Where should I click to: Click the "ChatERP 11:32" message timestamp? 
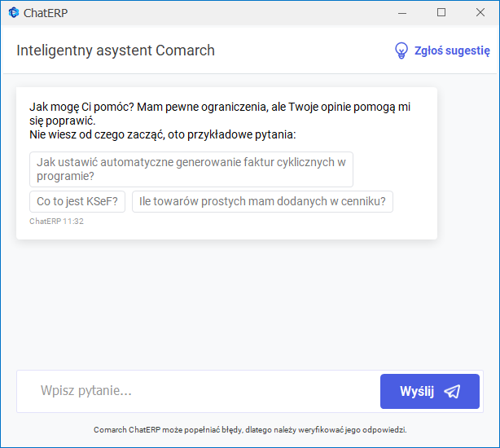[x=57, y=222]
